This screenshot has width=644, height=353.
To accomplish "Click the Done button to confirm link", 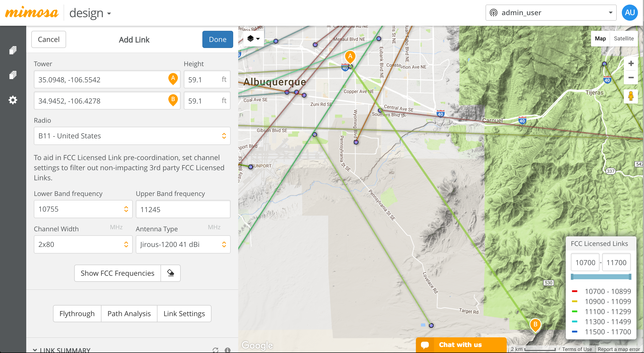I will (x=217, y=40).
